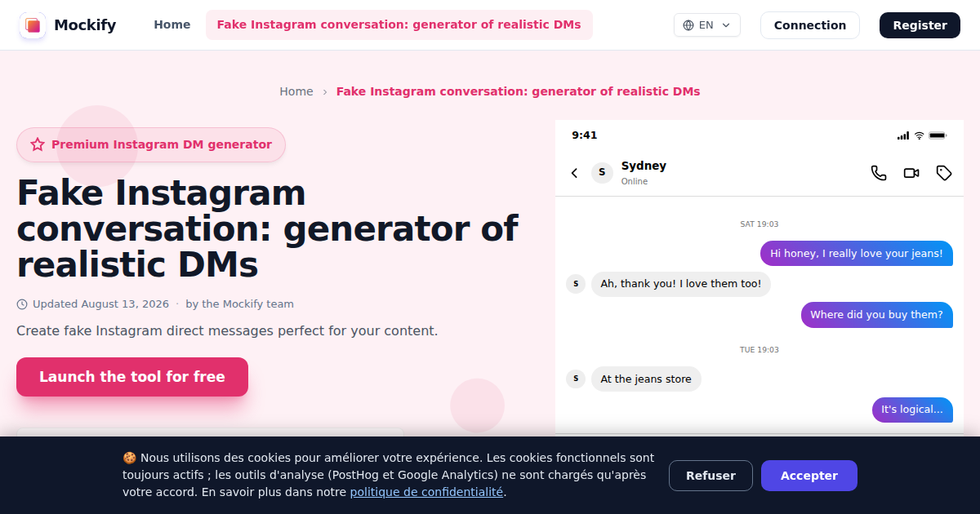Open the Home navigation item
Image resolution: width=980 pixels, height=514 pixels.
click(172, 25)
